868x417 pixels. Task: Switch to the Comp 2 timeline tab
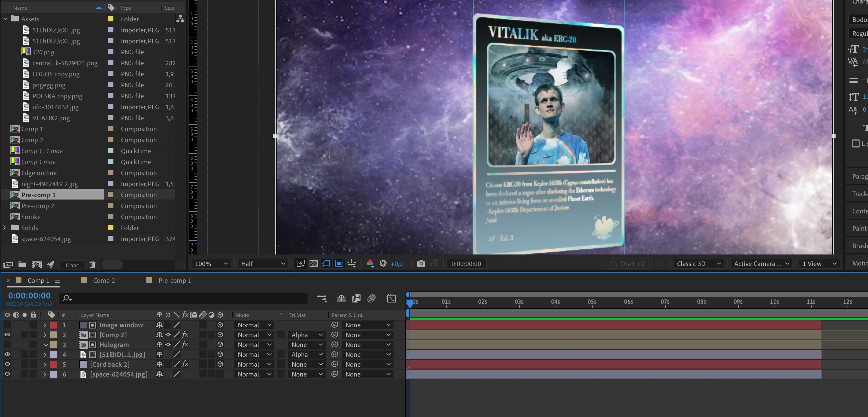[x=104, y=281]
